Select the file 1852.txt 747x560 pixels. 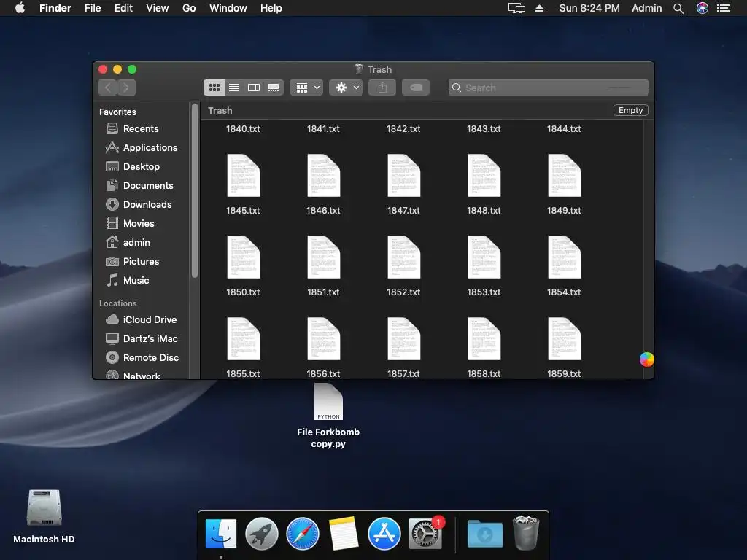pyautogui.click(x=403, y=257)
